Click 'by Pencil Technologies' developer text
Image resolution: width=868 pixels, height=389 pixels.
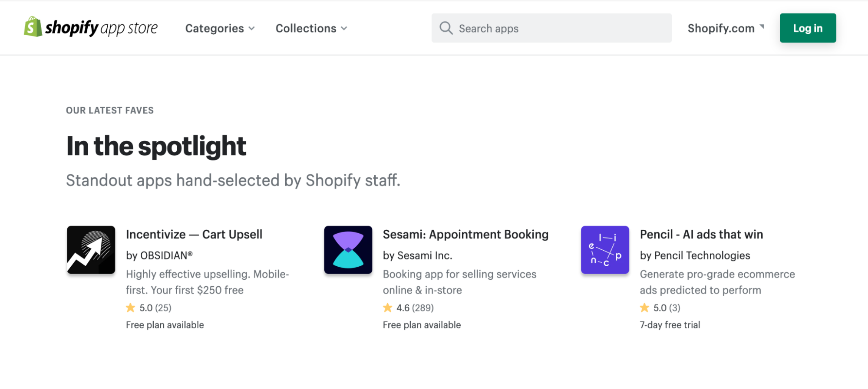pyautogui.click(x=695, y=255)
